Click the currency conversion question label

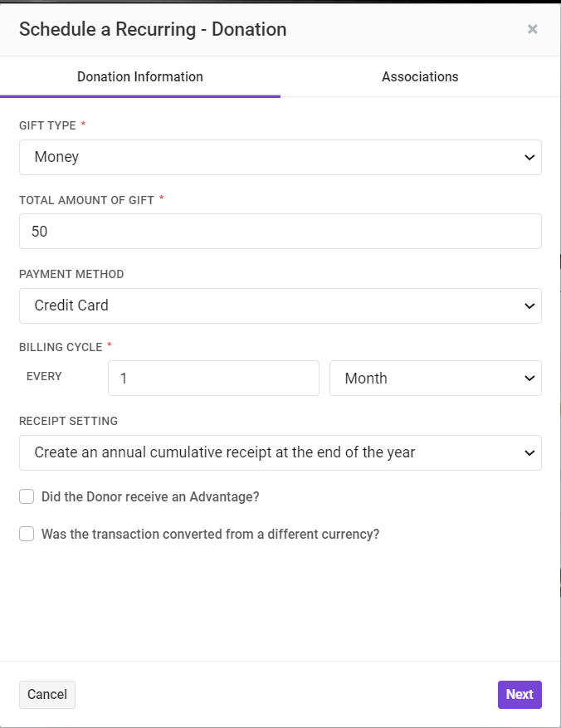[210, 534]
